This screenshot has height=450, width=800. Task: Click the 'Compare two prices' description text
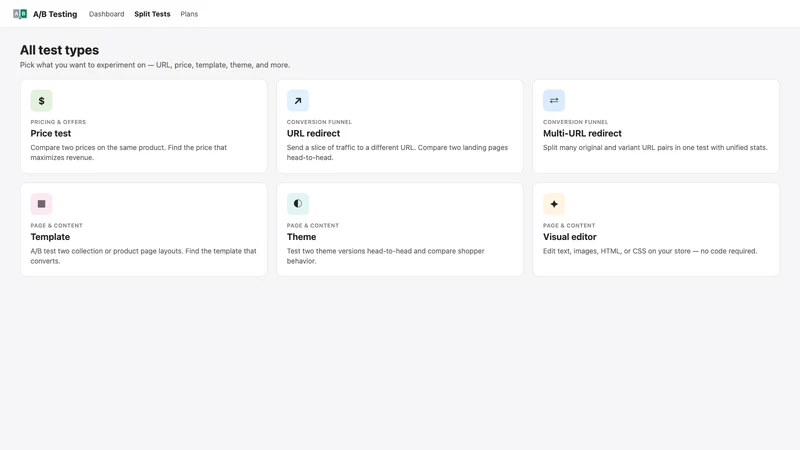(x=129, y=153)
